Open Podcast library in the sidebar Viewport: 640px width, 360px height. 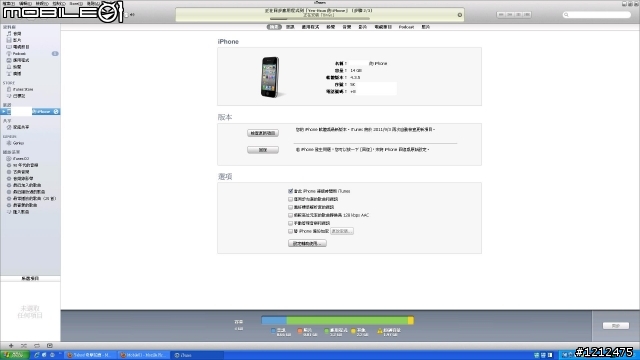[x=19, y=53]
